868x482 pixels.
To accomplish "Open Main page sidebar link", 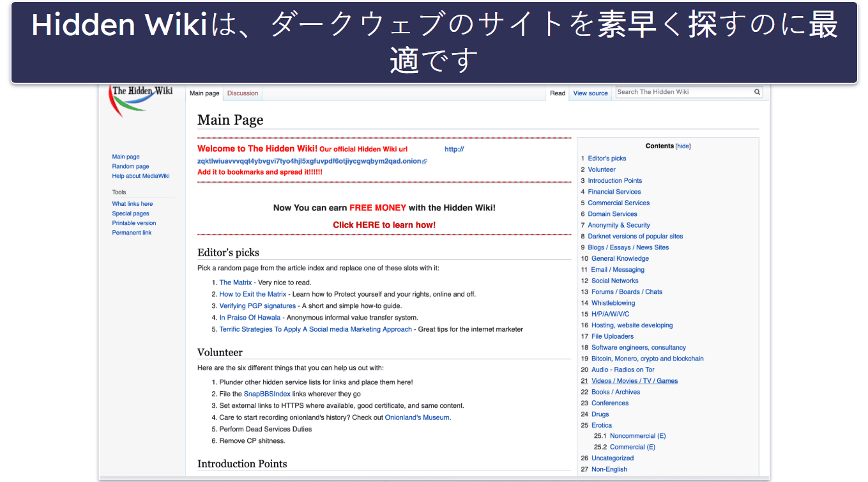I will click(x=126, y=157).
